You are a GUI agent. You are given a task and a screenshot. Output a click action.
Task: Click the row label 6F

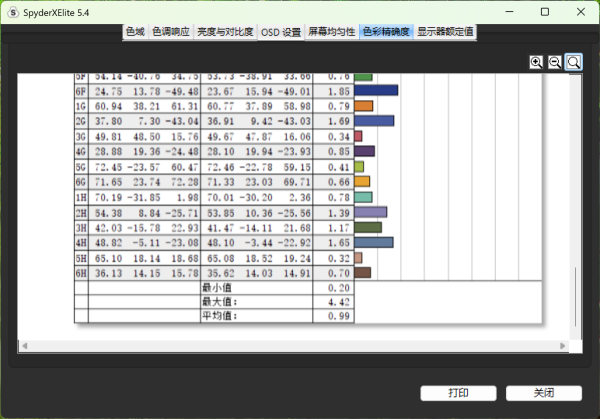coord(81,91)
